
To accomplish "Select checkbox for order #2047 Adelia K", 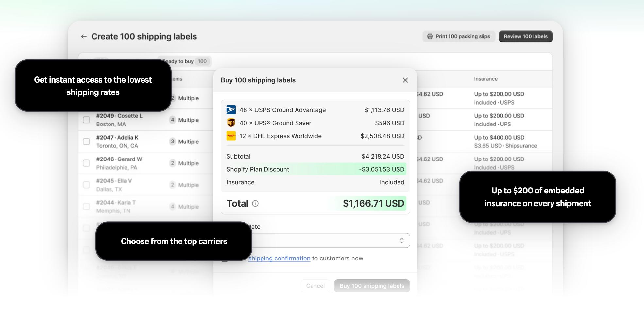I will pyautogui.click(x=86, y=141).
